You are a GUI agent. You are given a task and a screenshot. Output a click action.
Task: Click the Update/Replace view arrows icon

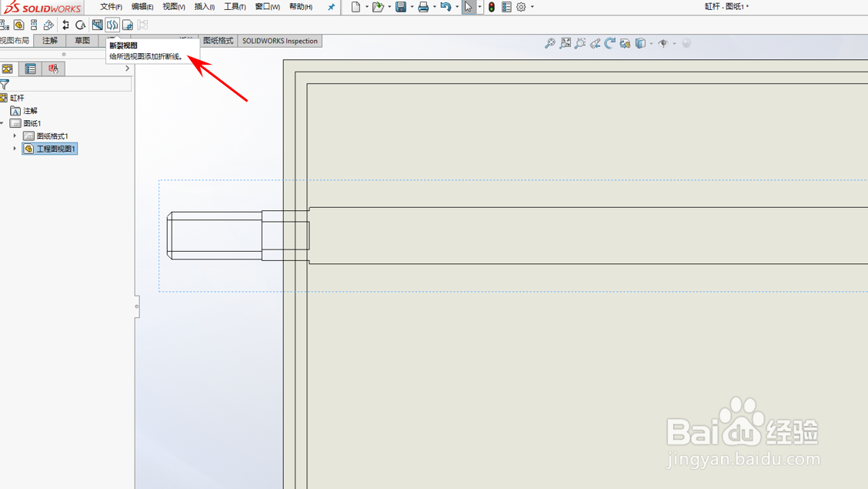[66, 25]
